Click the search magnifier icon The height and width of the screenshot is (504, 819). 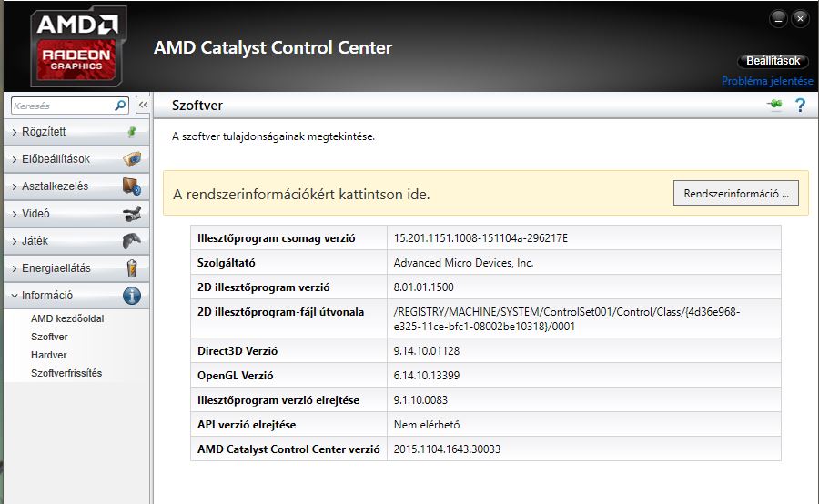click(120, 106)
